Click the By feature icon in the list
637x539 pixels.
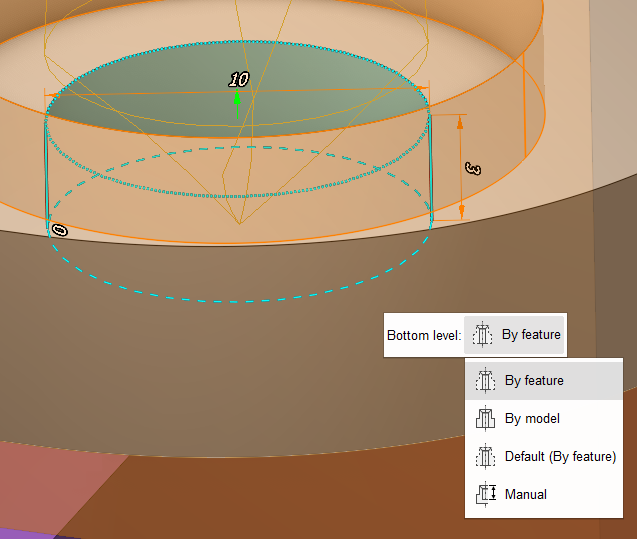click(x=486, y=381)
